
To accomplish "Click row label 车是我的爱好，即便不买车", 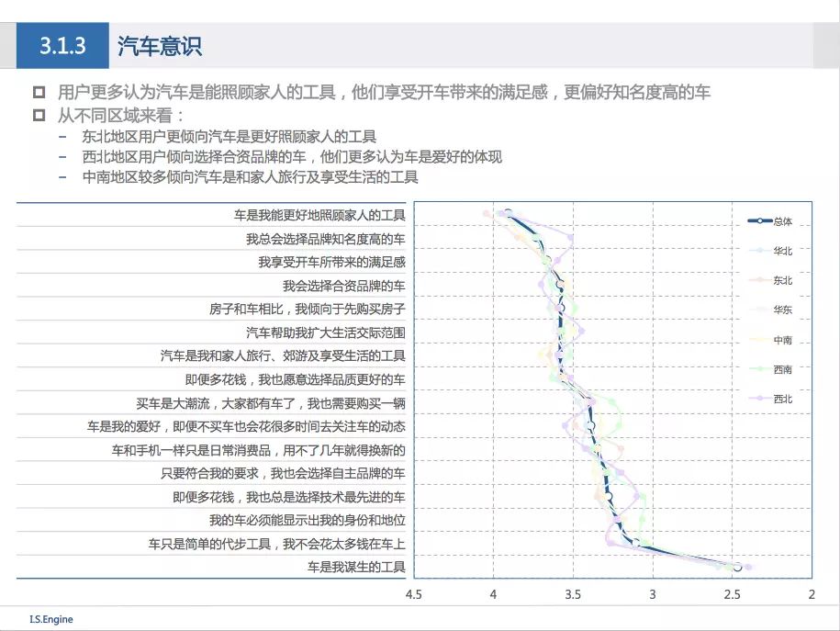I will 246,427.
